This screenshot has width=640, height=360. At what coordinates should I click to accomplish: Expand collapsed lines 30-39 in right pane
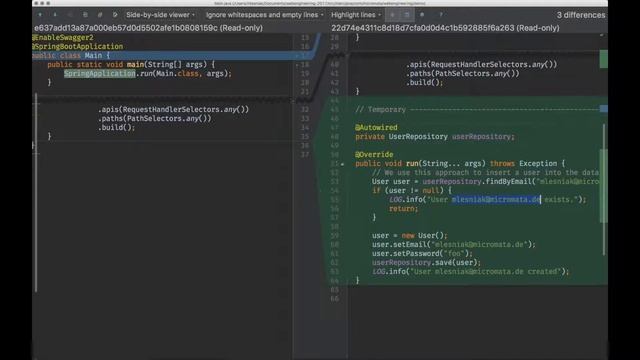pyautogui.click(x=473, y=55)
